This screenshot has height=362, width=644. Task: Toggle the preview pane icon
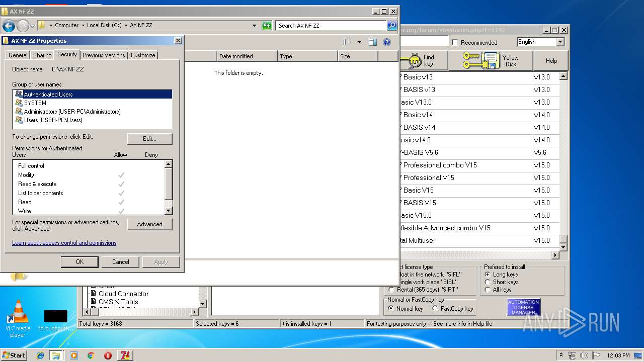point(372,43)
